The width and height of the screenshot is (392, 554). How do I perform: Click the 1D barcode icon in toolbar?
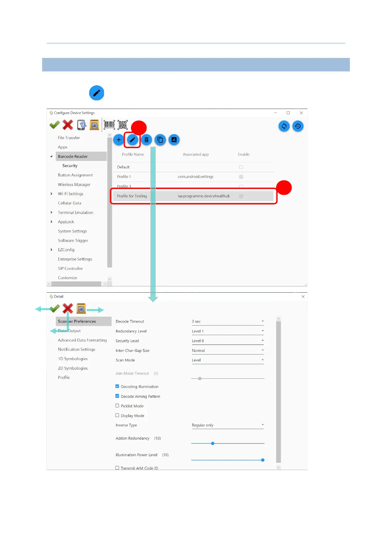(x=109, y=125)
